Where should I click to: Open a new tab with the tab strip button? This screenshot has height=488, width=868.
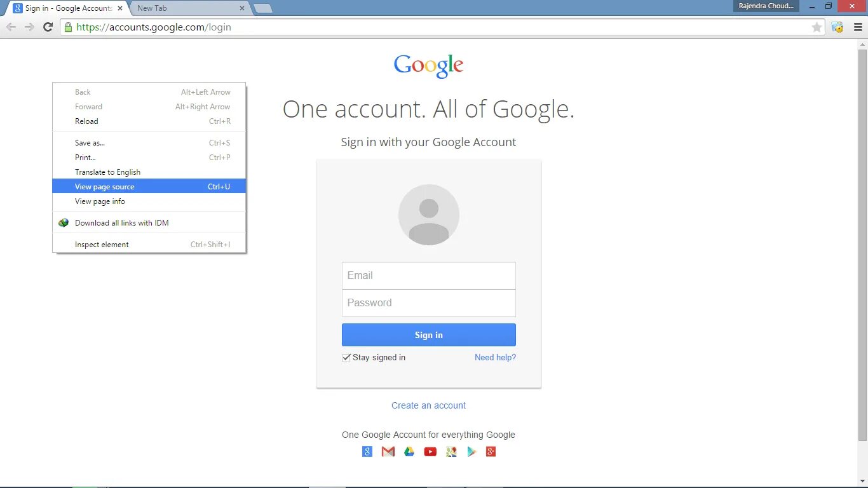(x=262, y=8)
